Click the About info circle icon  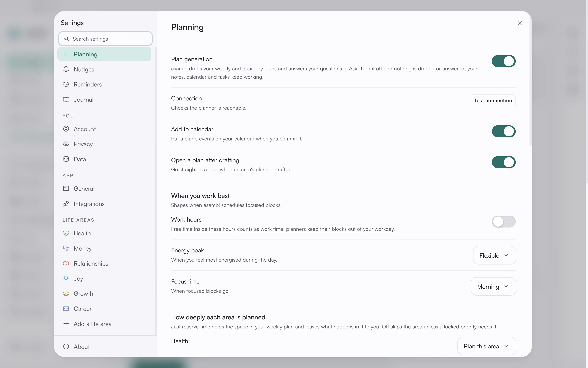click(x=66, y=347)
